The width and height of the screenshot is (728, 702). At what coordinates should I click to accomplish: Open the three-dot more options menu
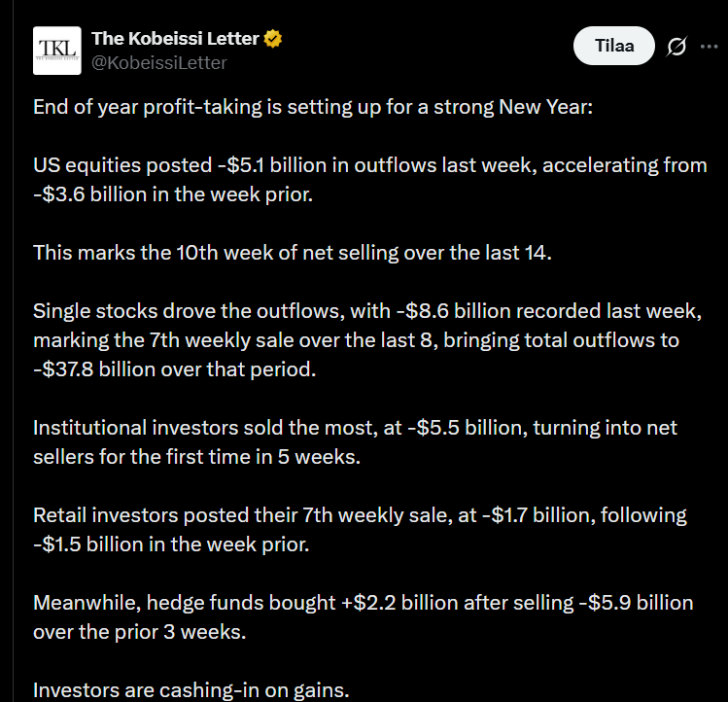(709, 46)
